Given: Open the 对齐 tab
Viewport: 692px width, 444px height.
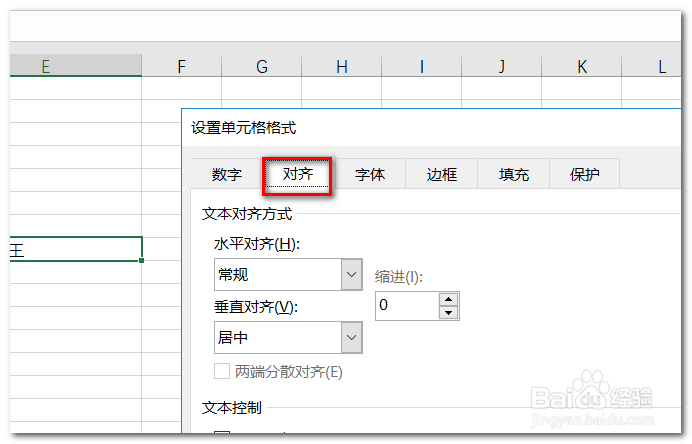Looking at the screenshot, I should [298, 174].
